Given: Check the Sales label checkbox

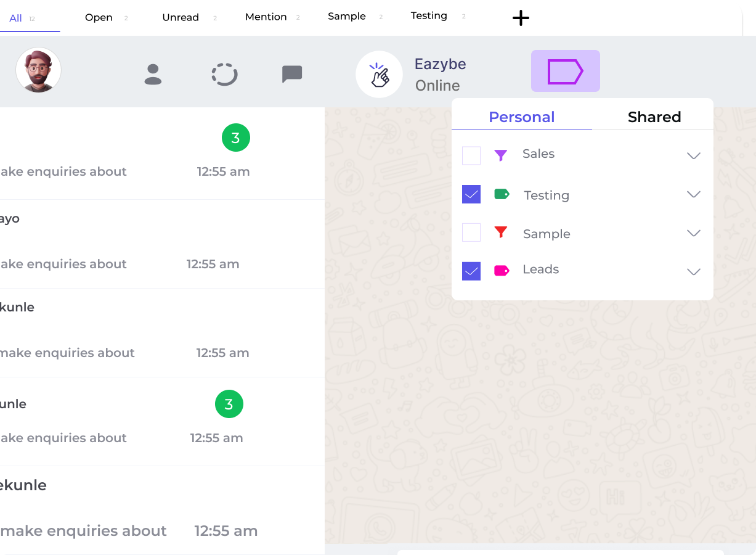Looking at the screenshot, I should [471, 155].
